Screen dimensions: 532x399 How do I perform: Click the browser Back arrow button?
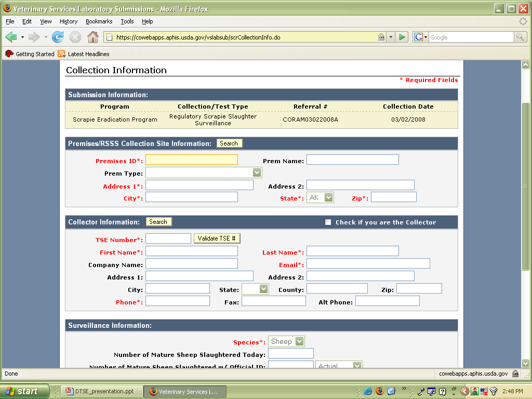click(11, 37)
